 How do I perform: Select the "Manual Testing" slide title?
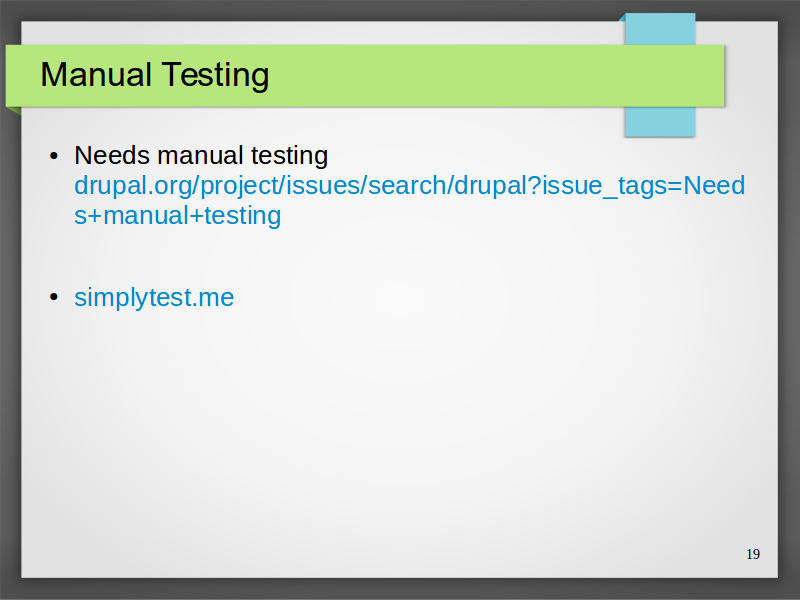(155, 75)
